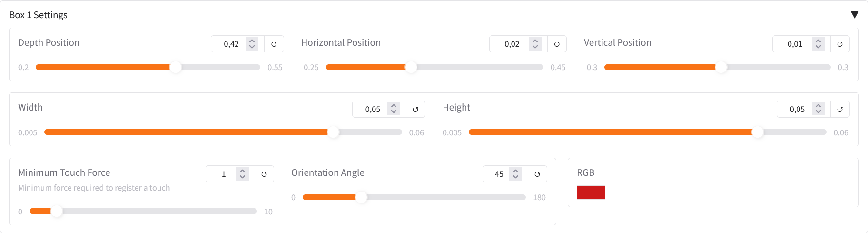This screenshot has height=233, width=868.
Task: Click the Width slider handle
Action: tap(334, 132)
